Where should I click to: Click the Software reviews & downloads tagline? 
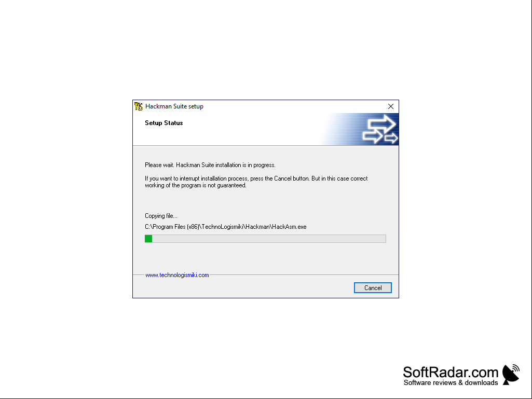[451, 383]
